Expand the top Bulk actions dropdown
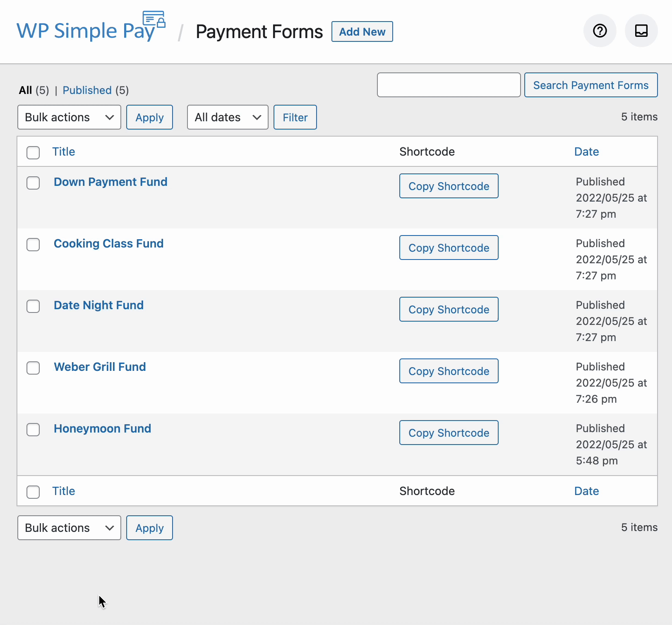The image size is (672, 625). pos(69,118)
